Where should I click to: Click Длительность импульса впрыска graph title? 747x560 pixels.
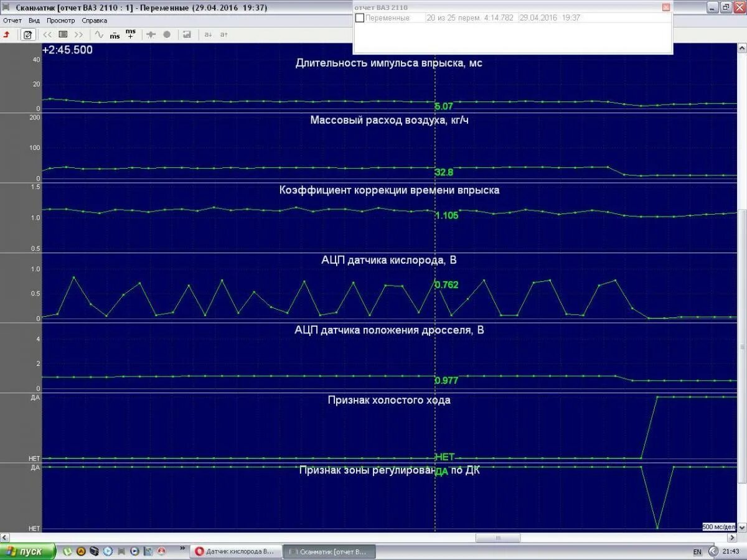(389, 63)
